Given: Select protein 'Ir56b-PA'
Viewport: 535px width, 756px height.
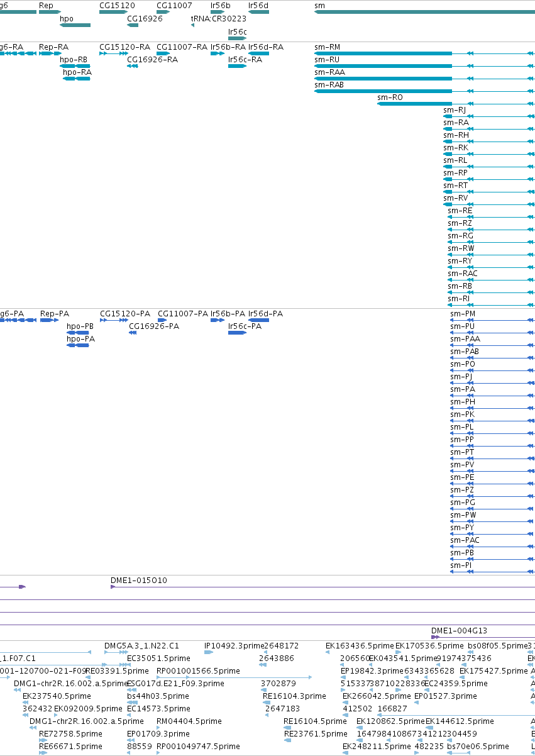Looking at the screenshot, I should (x=228, y=313).
